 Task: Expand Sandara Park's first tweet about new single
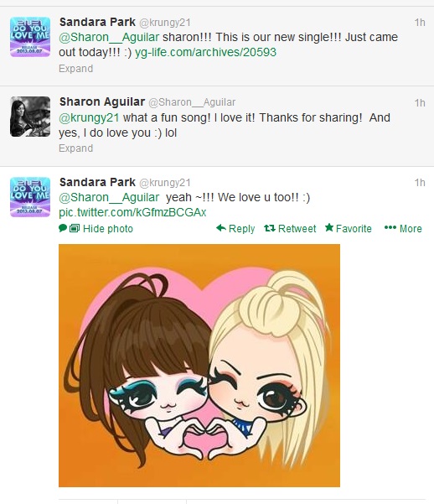(x=75, y=69)
